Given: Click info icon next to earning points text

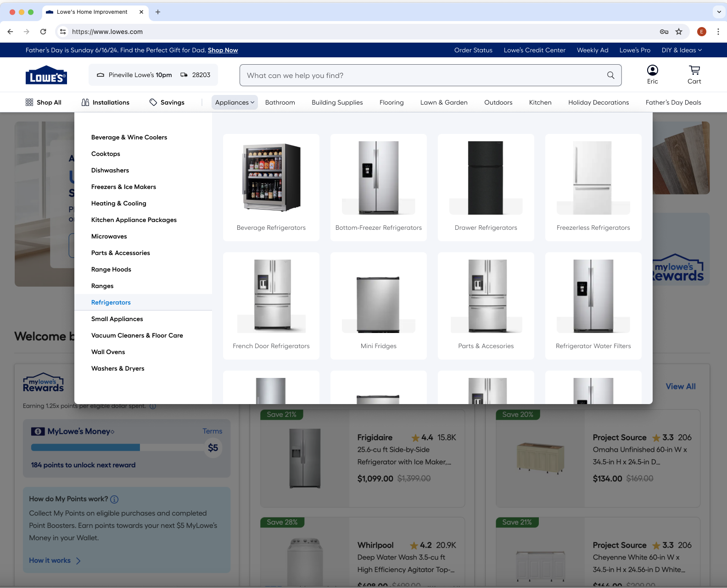Looking at the screenshot, I should click(x=153, y=406).
